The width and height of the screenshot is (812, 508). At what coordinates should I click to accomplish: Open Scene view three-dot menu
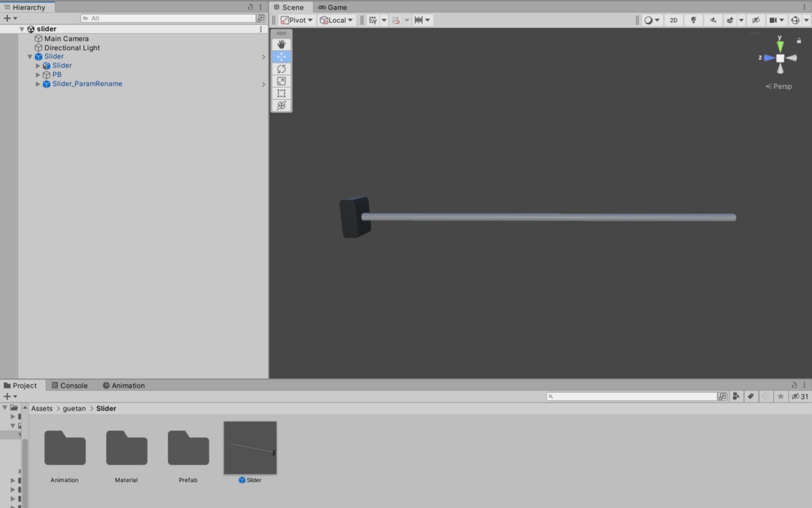coord(804,7)
